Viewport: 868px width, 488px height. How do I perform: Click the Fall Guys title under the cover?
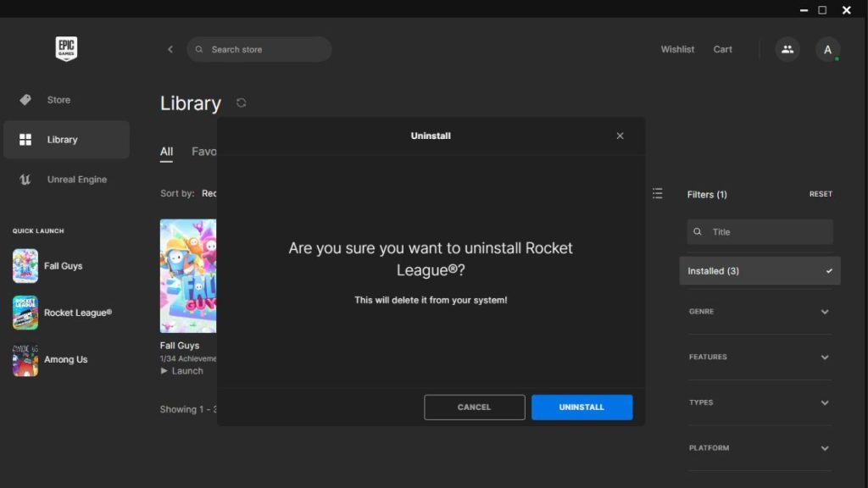click(180, 346)
